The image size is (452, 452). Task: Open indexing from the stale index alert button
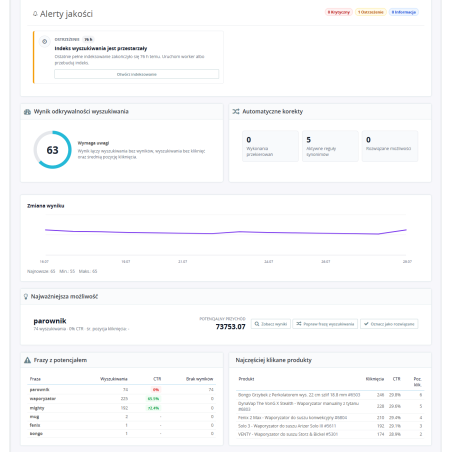tap(137, 74)
